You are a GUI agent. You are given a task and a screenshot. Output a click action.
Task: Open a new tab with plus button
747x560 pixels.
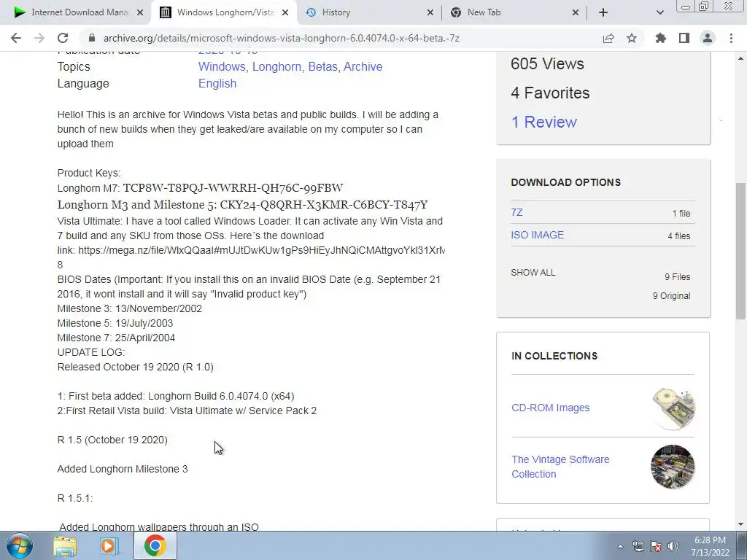[603, 12]
